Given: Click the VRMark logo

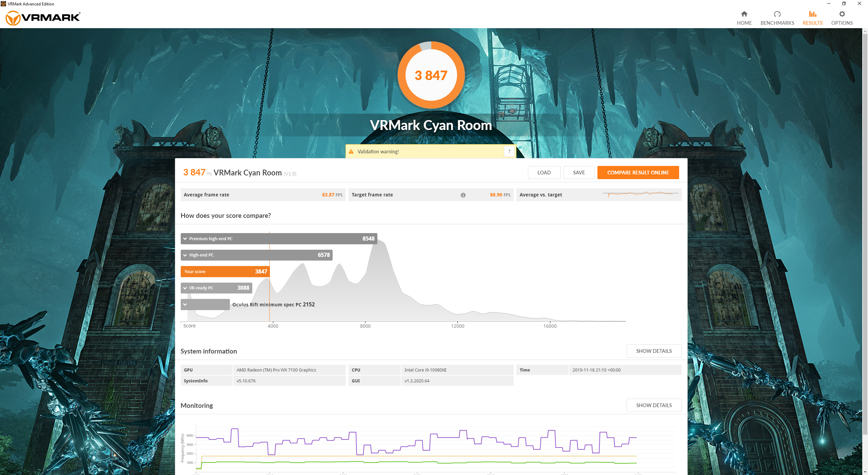Looking at the screenshot, I should point(43,17).
